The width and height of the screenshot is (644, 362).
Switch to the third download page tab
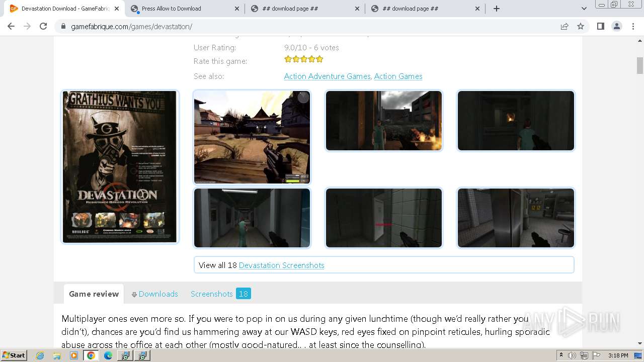pyautogui.click(x=425, y=9)
